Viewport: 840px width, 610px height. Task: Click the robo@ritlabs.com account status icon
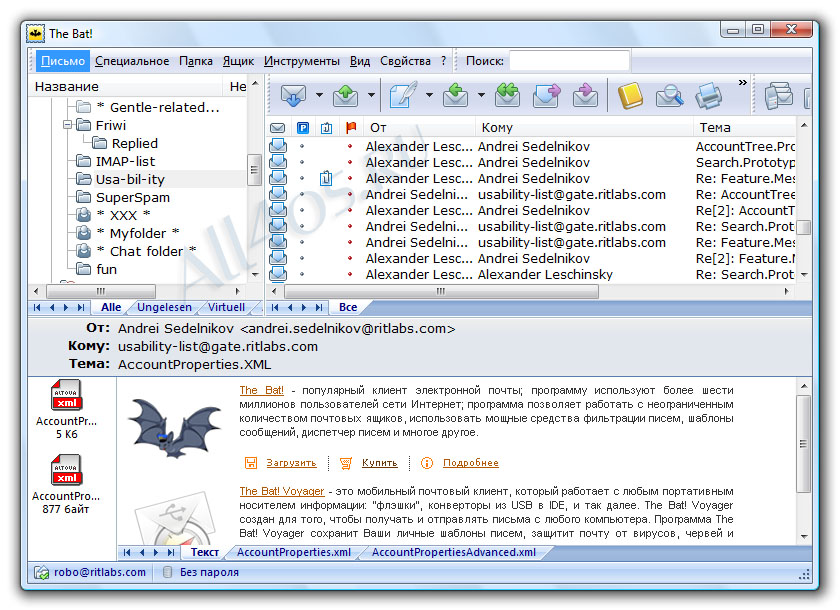(41, 572)
